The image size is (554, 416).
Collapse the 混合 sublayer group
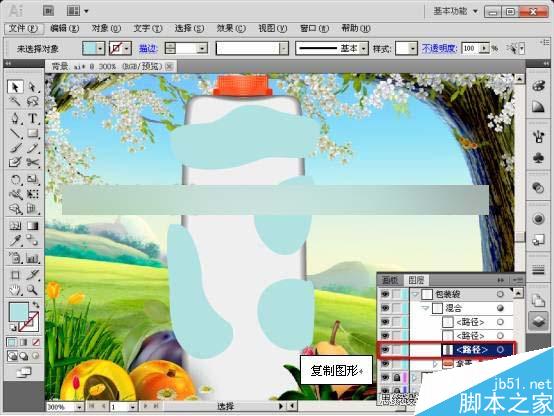pyautogui.click(x=426, y=308)
